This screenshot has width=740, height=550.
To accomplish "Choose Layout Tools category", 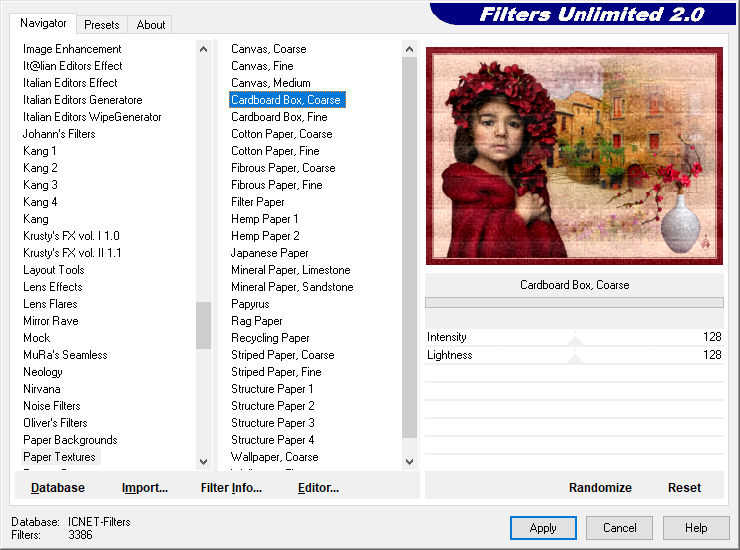I will (x=54, y=270).
